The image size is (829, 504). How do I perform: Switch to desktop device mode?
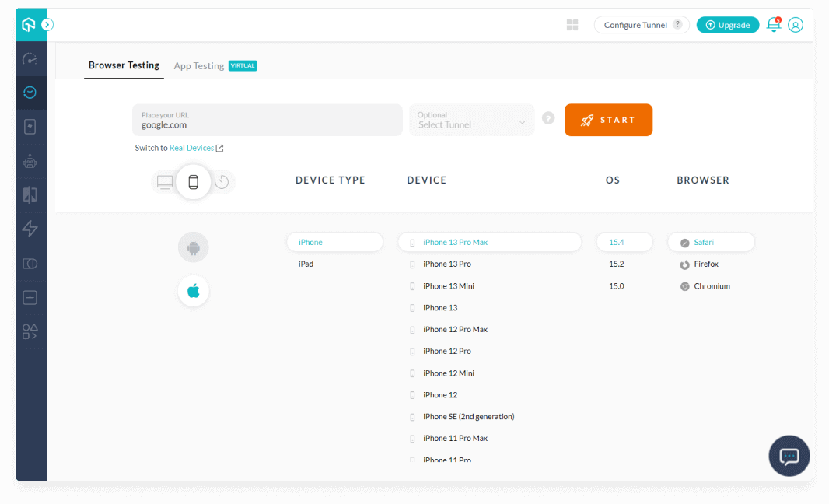165,181
